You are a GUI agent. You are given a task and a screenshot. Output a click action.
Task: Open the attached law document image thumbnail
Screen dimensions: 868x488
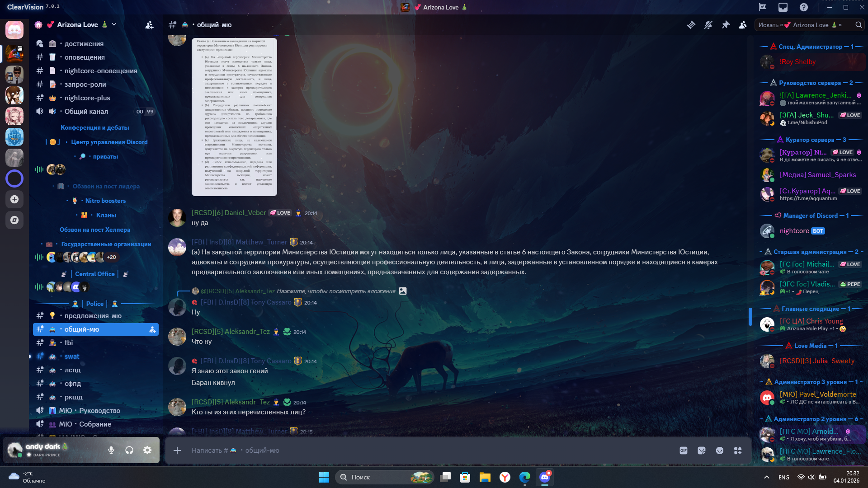coord(234,117)
